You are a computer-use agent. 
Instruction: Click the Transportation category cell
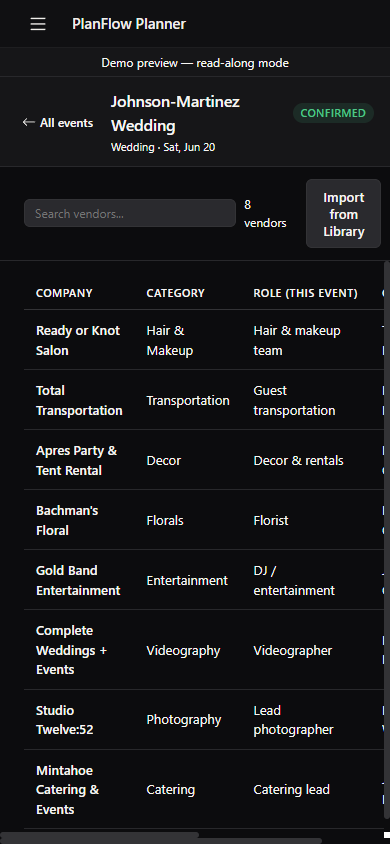[188, 400]
